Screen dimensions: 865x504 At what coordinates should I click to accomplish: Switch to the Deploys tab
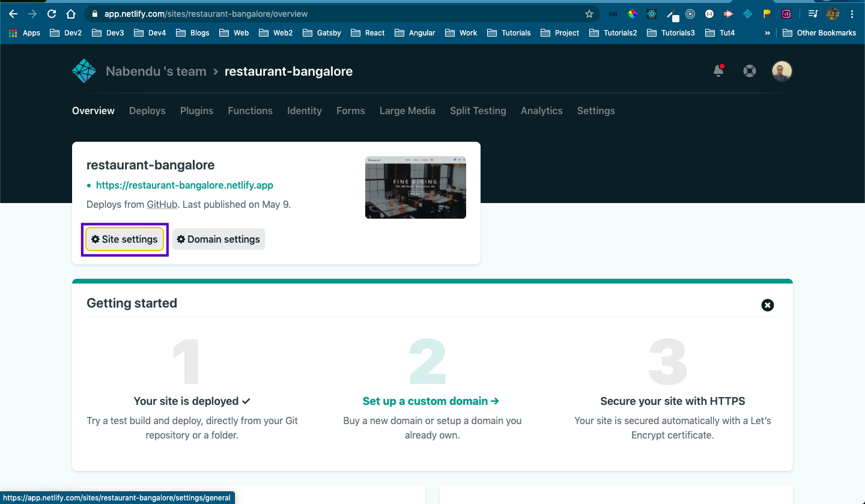(x=147, y=111)
